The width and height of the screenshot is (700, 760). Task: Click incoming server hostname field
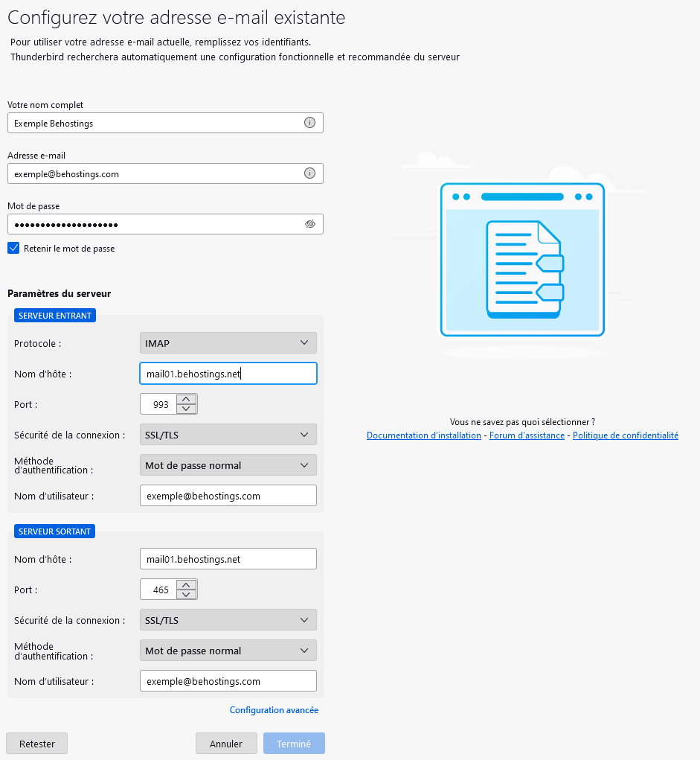tap(228, 374)
